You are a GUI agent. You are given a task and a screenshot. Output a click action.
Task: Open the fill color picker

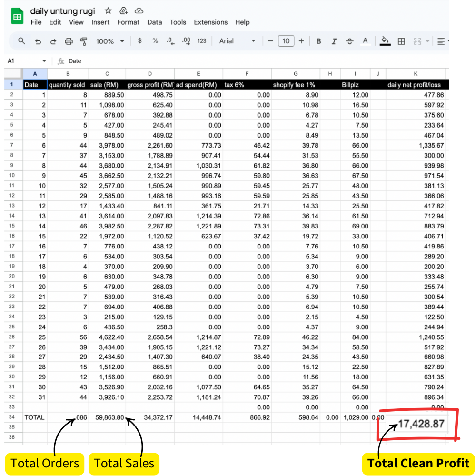[x=385, y=41]
